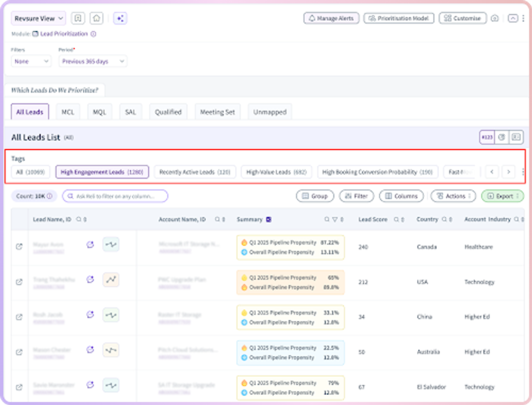This screenshot has height=405, width=532.
Task: Click the bookmark icon next to Revsure View
Action: (x=78, y=18)
